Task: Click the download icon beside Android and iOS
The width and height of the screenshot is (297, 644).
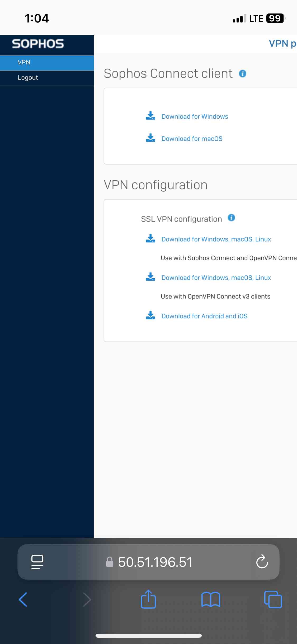Action: (150, 315)
